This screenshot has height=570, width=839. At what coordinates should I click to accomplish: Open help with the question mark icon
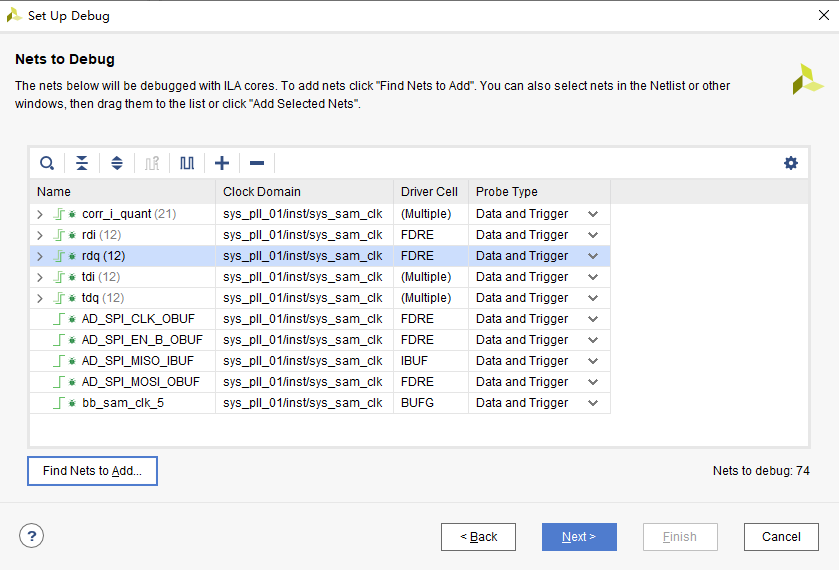pyautogui.click(x=32, y=536)
